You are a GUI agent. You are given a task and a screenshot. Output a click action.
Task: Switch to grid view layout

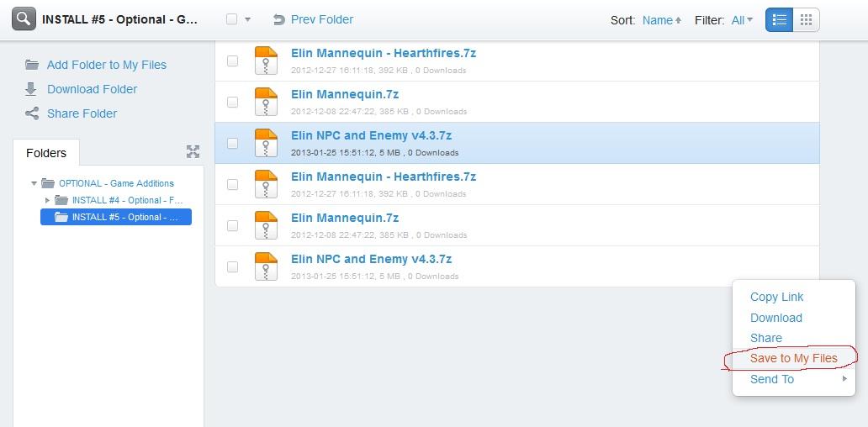pos(806,20)
